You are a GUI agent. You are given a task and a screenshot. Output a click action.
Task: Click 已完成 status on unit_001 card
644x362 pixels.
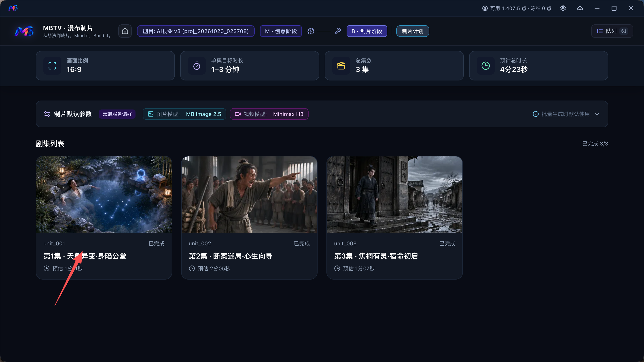[x=157, y=243]
